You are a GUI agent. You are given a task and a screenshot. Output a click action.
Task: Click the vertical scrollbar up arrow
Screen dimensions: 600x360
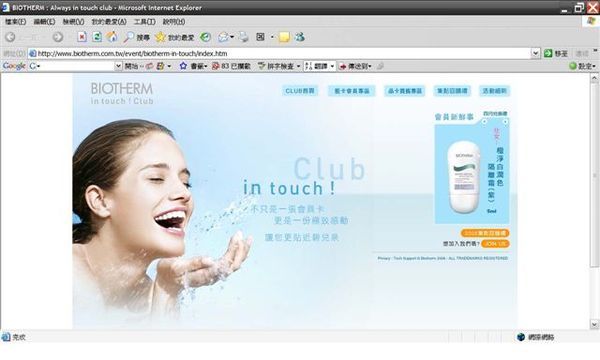(594, 78)
